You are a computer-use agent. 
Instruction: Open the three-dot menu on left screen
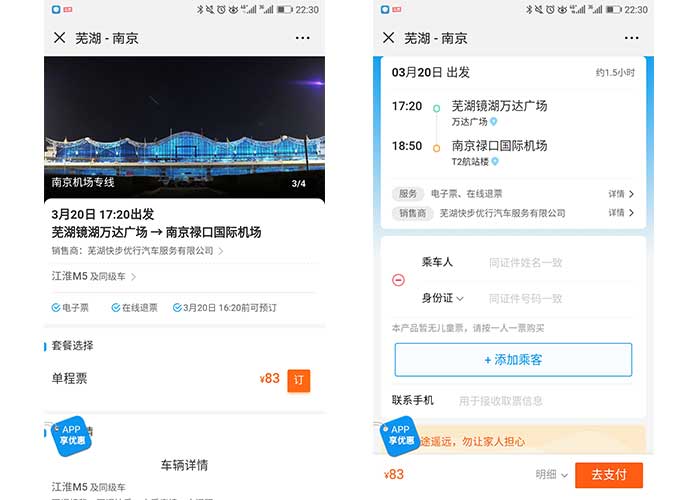303,38
